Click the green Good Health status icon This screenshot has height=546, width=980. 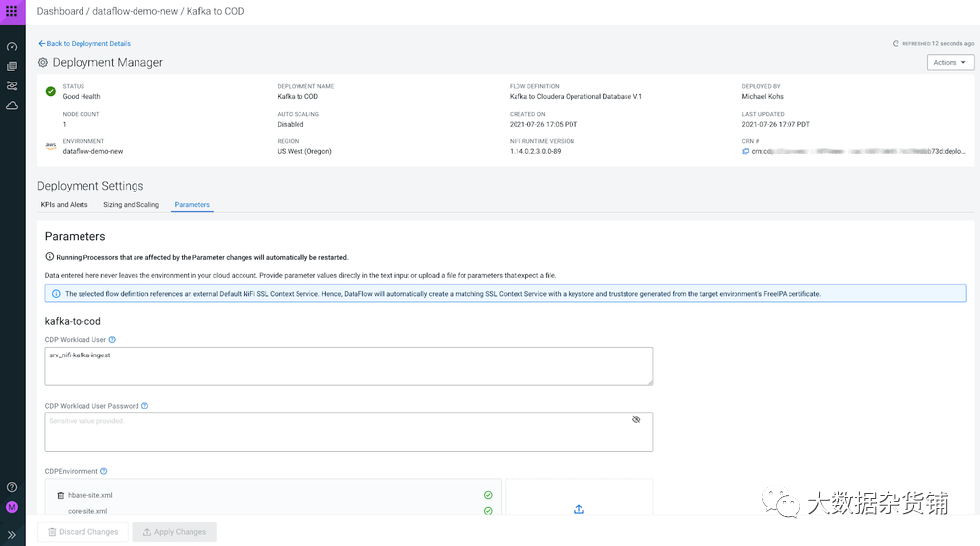pos(51,92)
